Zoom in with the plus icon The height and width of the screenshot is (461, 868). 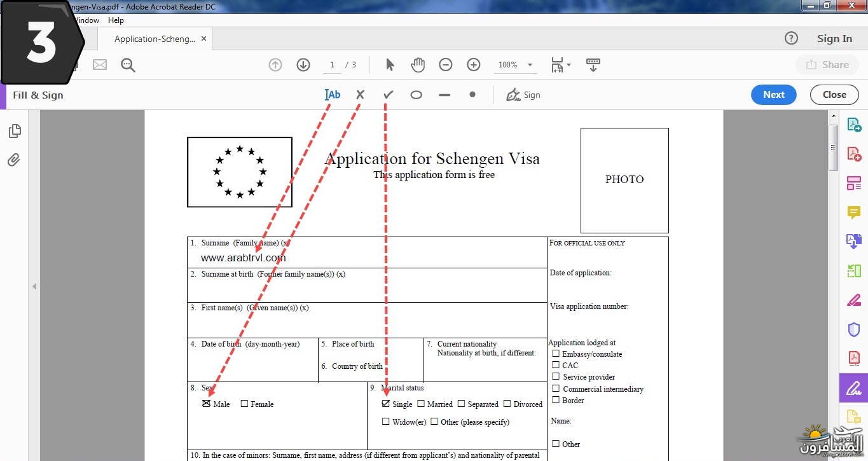point(474,65)
